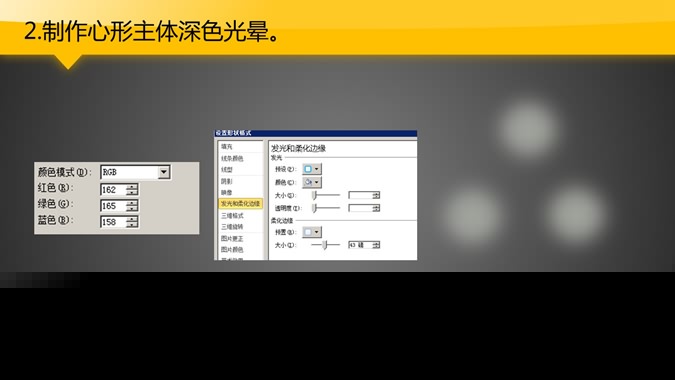
Task: Select 阴影 in the format sidebar
Action: coord(227,181)
